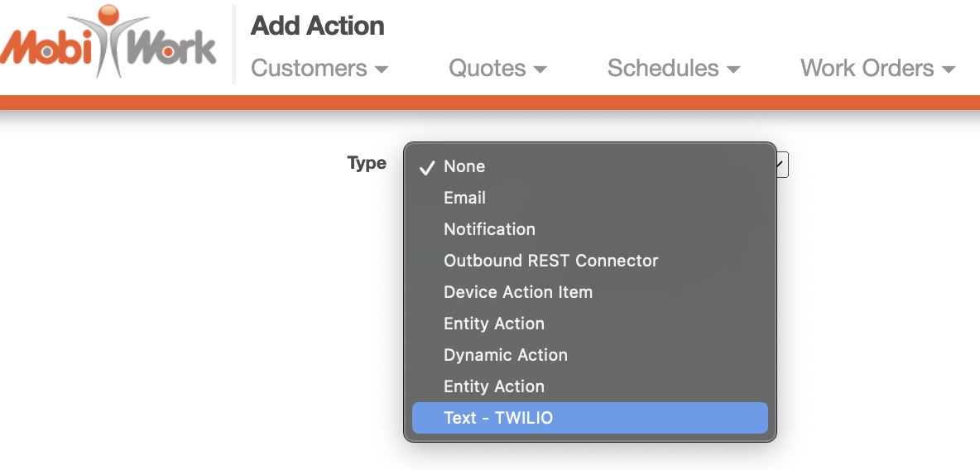The image size is (980, 470).
Task: Choose Email from the Type list
Action: tap(464, 198)
